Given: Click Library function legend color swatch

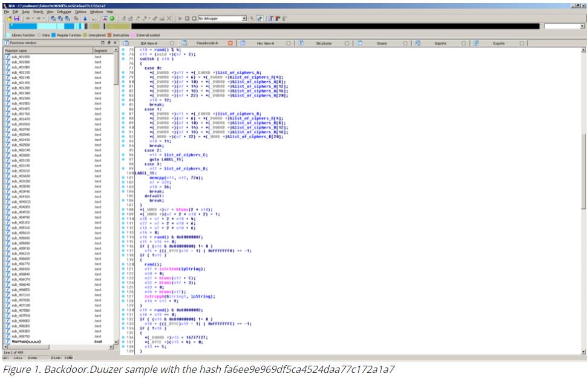Looking at the screenshot, I should click(8, 35).
